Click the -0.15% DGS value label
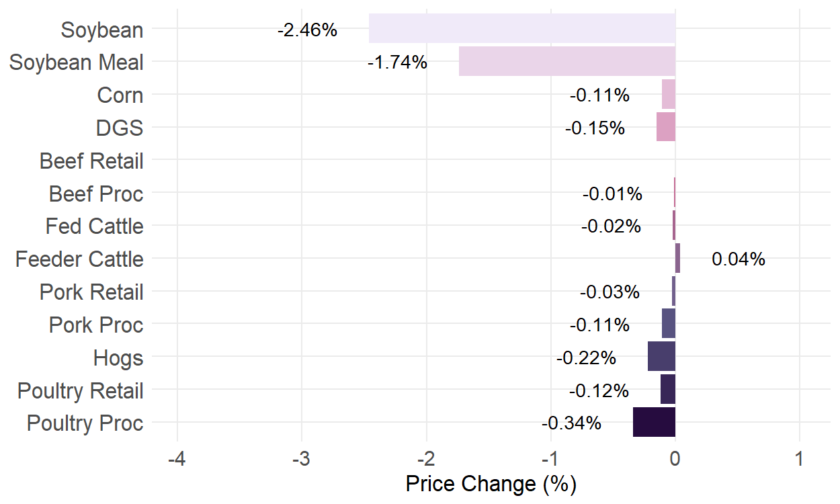 tap(595, 128)
